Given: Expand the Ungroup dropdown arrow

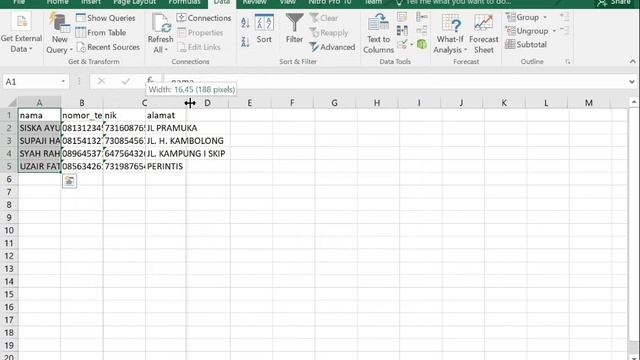Looking at the screenshot, I should [x=554, y=31].
